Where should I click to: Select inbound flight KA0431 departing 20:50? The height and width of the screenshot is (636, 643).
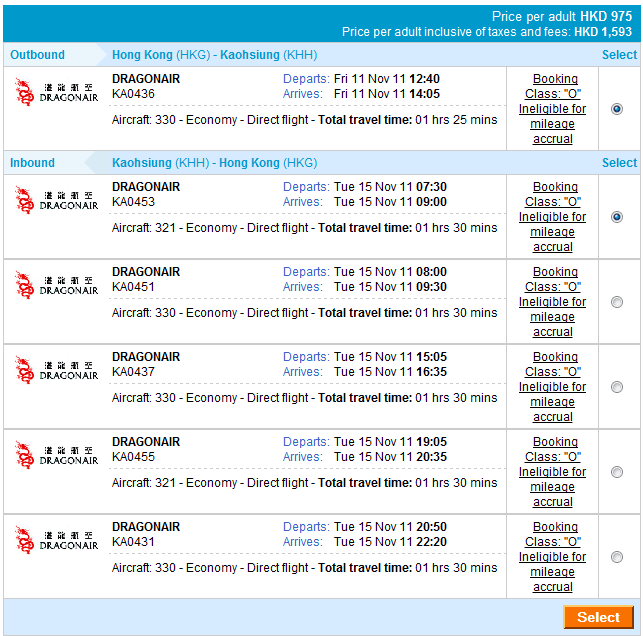(616, 557)
